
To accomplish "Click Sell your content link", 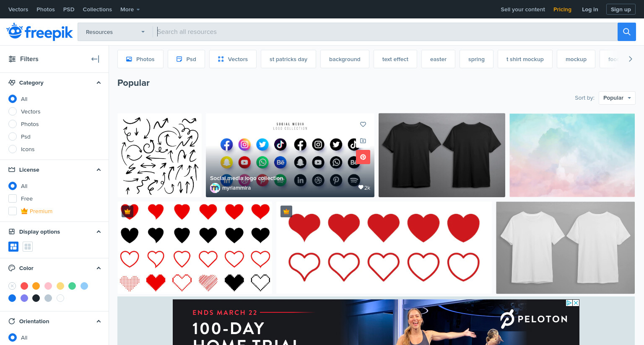I will (523, 9).
